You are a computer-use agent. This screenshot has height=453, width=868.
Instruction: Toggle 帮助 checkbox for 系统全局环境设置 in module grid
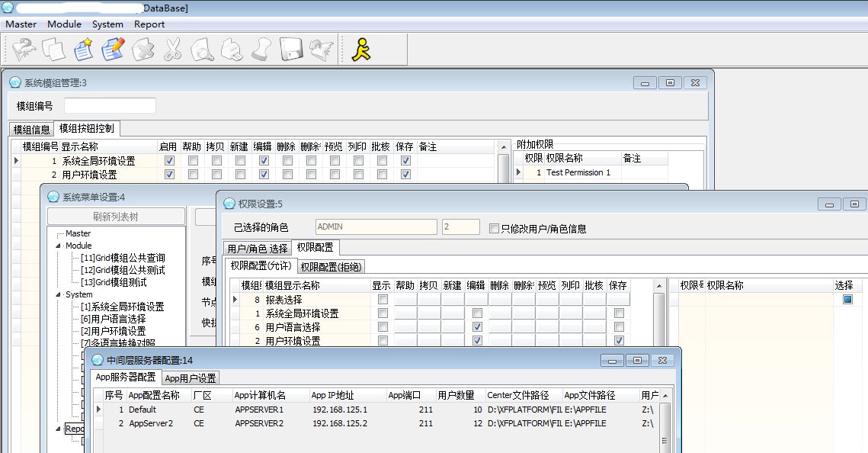tap(193, 161)
